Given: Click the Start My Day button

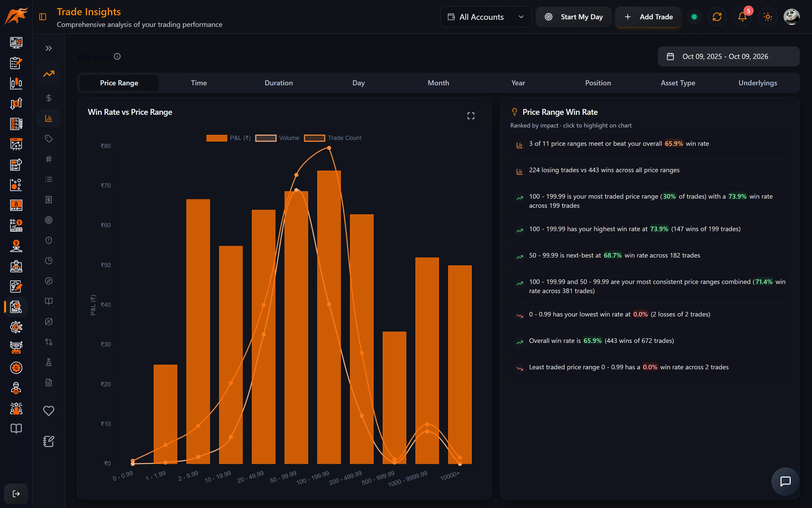Looking at the screenshot, I should [573, 17].
